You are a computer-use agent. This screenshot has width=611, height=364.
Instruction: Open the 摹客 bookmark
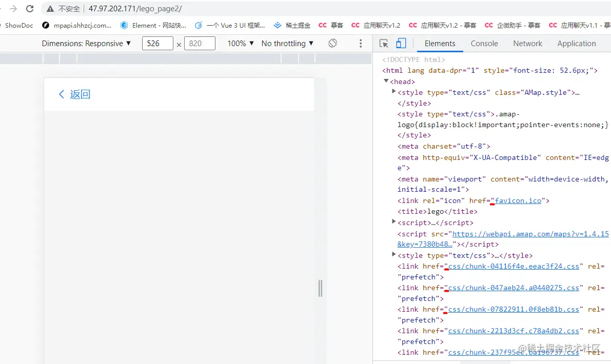[331, 25]
